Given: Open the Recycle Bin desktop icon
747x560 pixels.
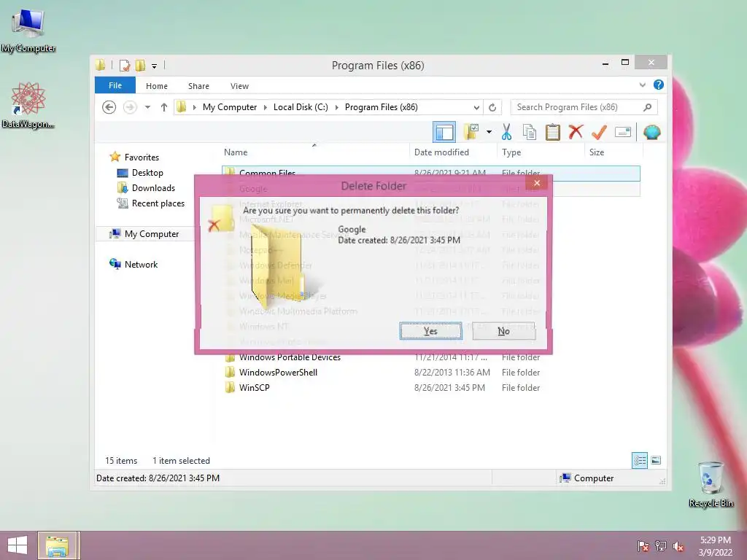Looking at the screenshot, I should [711, 484].
